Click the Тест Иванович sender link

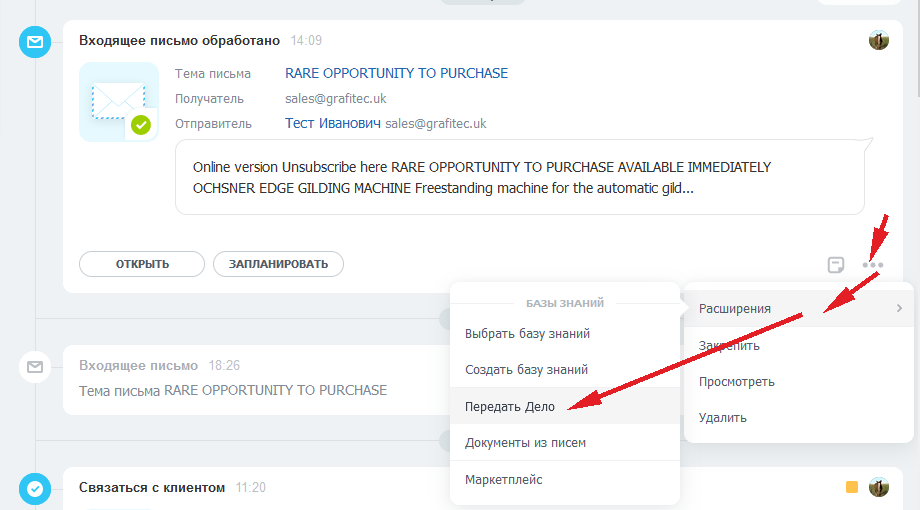point(333,123)
